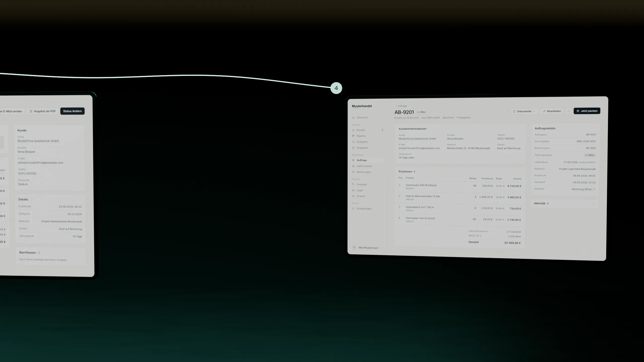Image resolution: width=644 pixels, height=362 pixels.
Task: Click the PDF document icon on Angebot als PDF
Action: pyautogui.click(x=31, y=111)
